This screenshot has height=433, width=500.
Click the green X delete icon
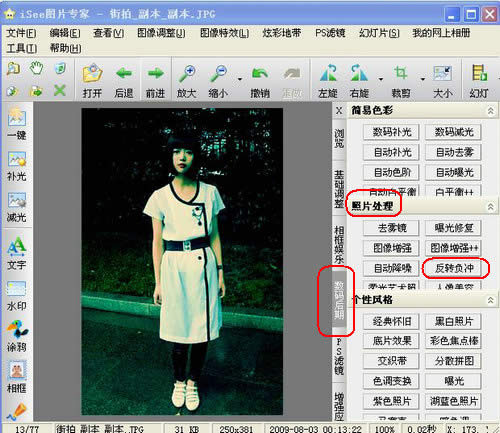60,90
